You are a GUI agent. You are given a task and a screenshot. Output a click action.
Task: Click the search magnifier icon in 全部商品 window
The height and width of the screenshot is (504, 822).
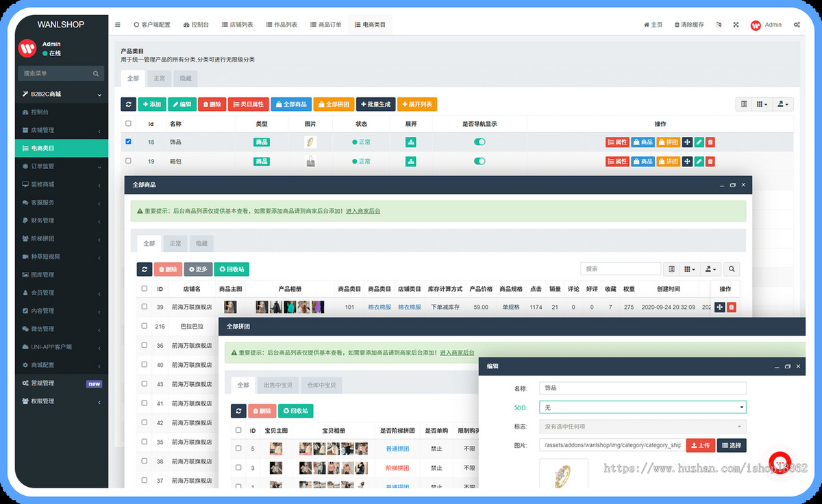(x=732, y=269)
